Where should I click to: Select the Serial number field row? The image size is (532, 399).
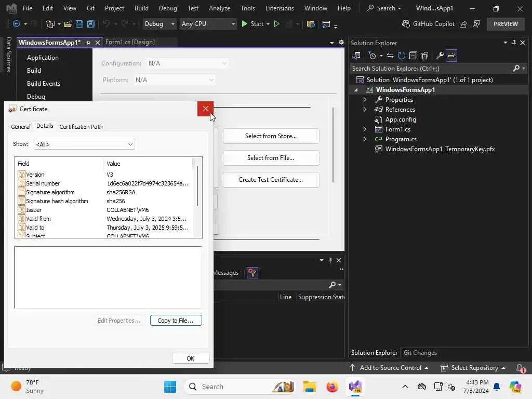103,183
